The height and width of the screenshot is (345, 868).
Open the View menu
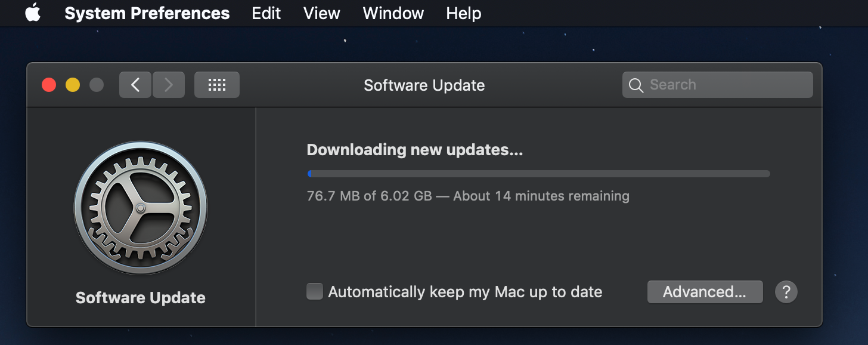coord(321,13)
